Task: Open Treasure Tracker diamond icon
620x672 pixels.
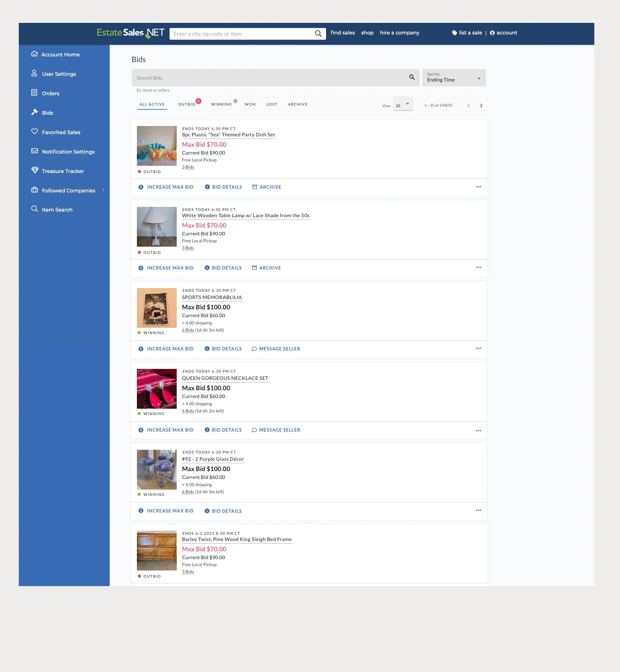Action: click(35, 170)
